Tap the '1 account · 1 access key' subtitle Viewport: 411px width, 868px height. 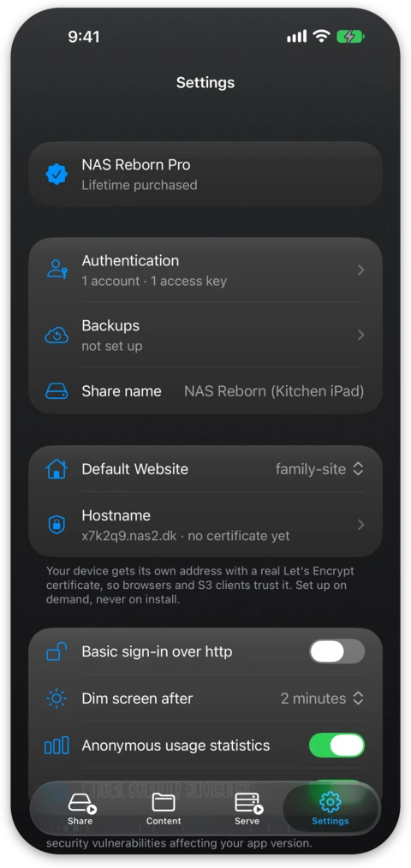(154, 282)
